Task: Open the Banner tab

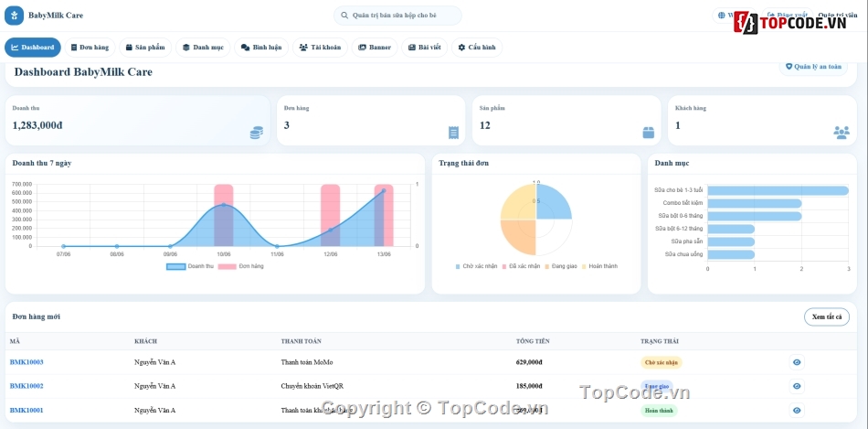Action: [x=375, y=48]
